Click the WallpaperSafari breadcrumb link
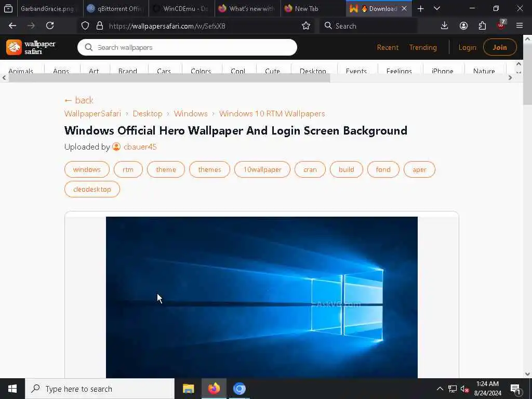 (92, 114)
